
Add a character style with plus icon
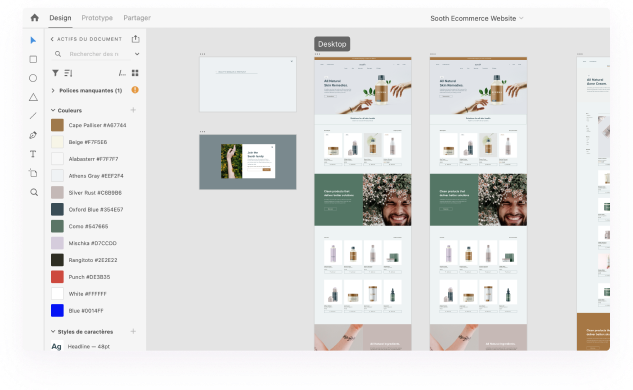[x=133, y=331]
